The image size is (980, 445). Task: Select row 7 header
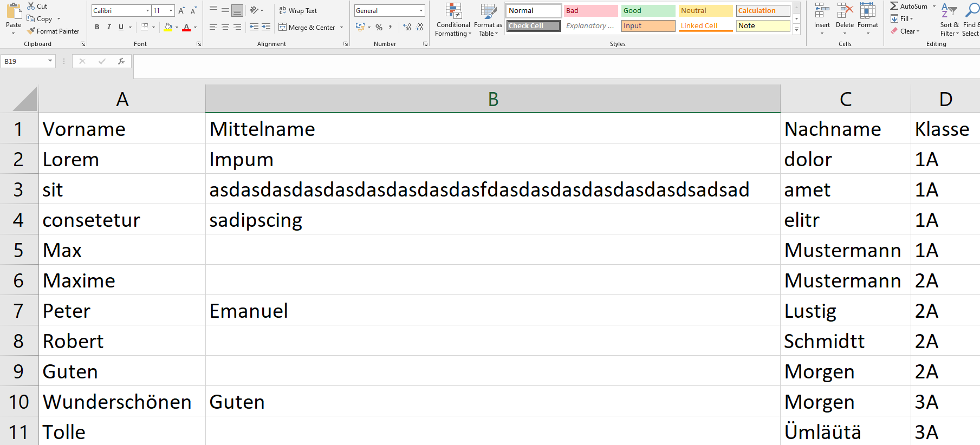[x=18, y=311]
